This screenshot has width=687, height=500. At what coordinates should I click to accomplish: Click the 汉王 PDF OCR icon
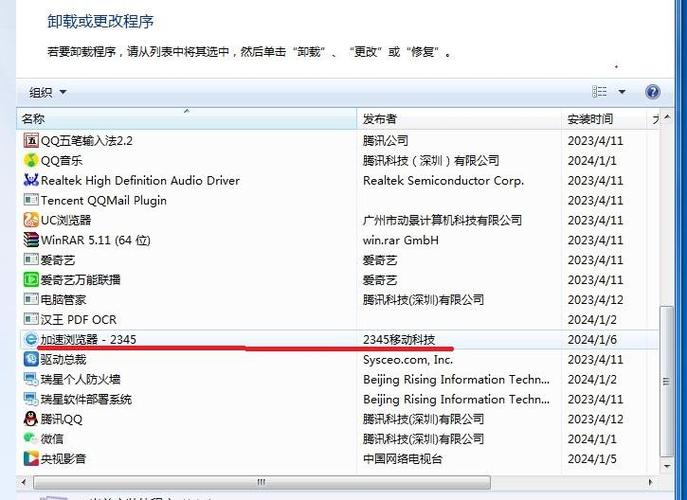[31, 319]
